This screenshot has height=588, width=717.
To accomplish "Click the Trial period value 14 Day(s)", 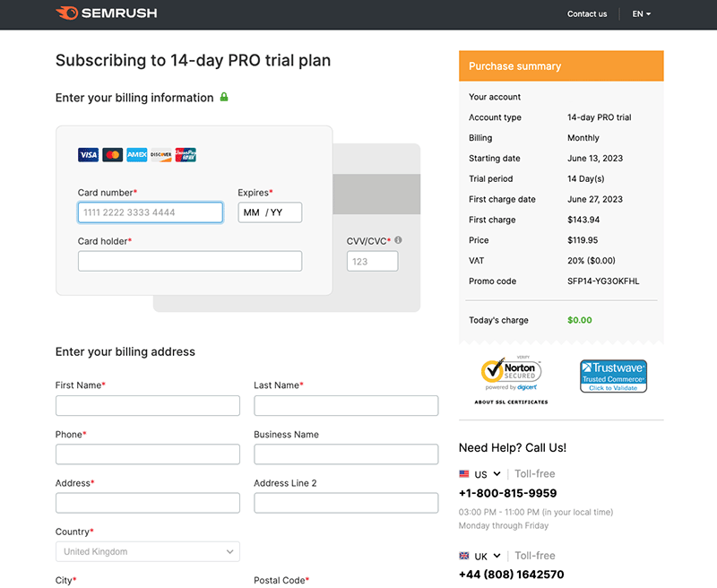I will pos(586,178).
